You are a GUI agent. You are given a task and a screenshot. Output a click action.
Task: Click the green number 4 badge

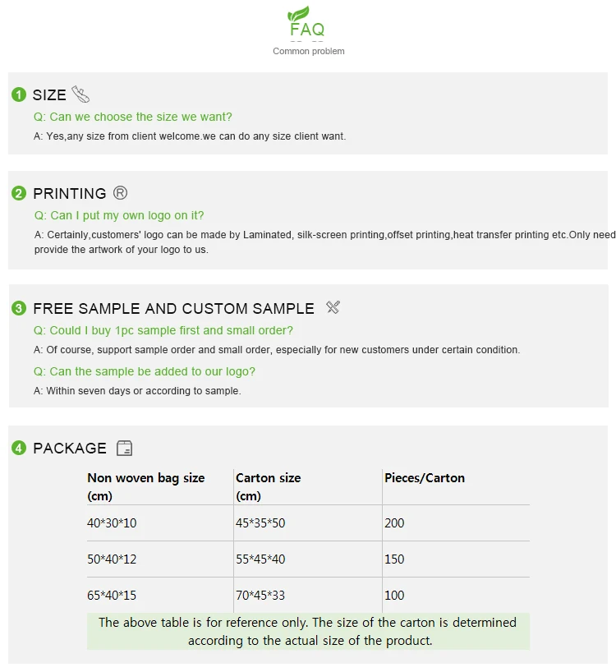point(19,449)
